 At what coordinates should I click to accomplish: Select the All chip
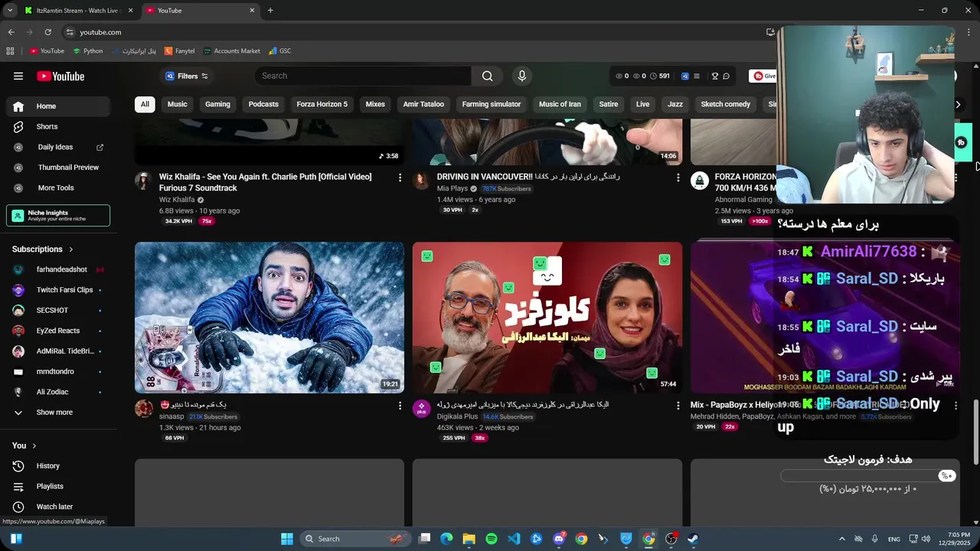click(145, 104)
